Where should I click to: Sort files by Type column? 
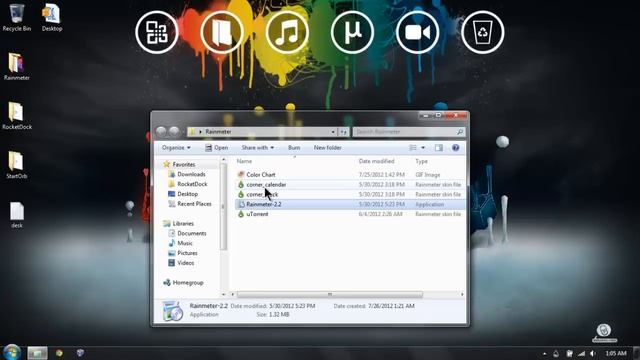[x=421, y=161]
